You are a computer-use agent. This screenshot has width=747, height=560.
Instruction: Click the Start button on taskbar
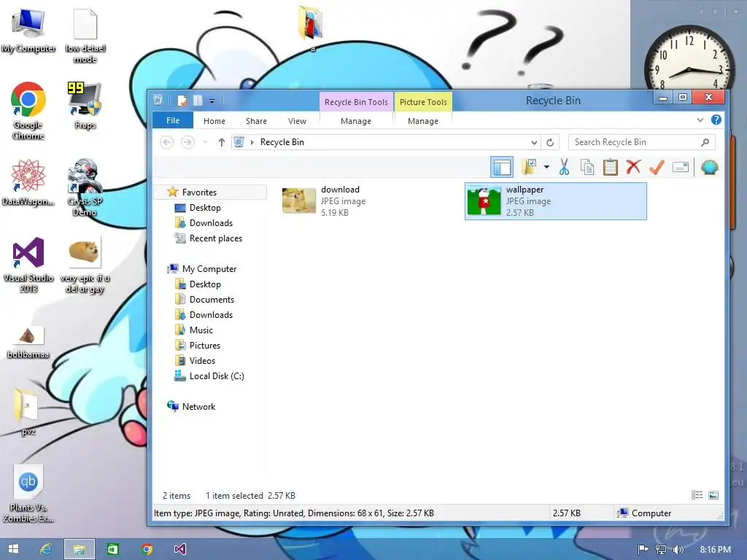tap(13, 549)
